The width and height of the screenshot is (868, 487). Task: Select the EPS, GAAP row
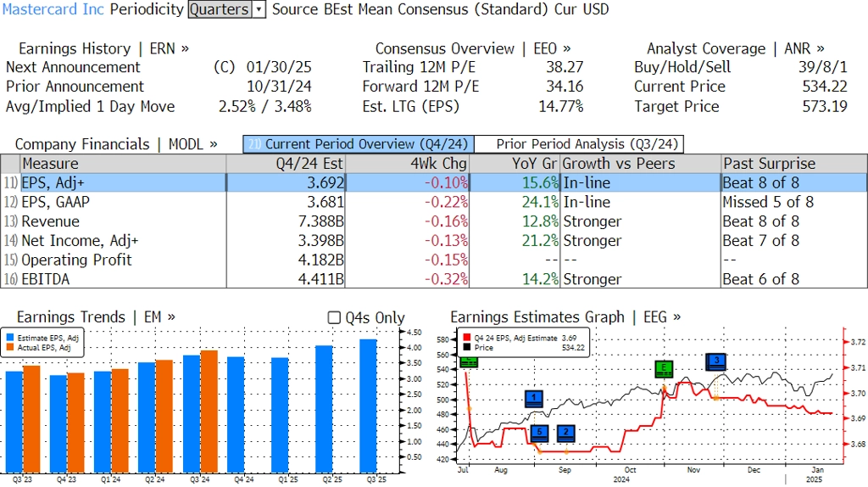pos(434,202)
